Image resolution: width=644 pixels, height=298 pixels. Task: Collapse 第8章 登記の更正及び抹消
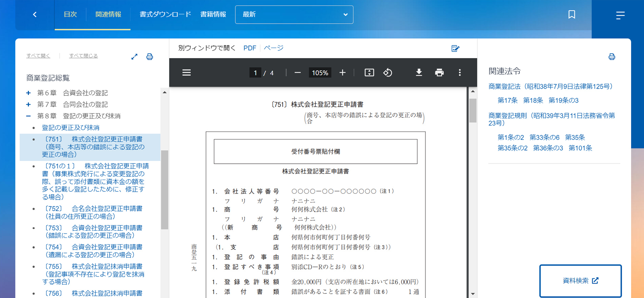tap(28, 116)
